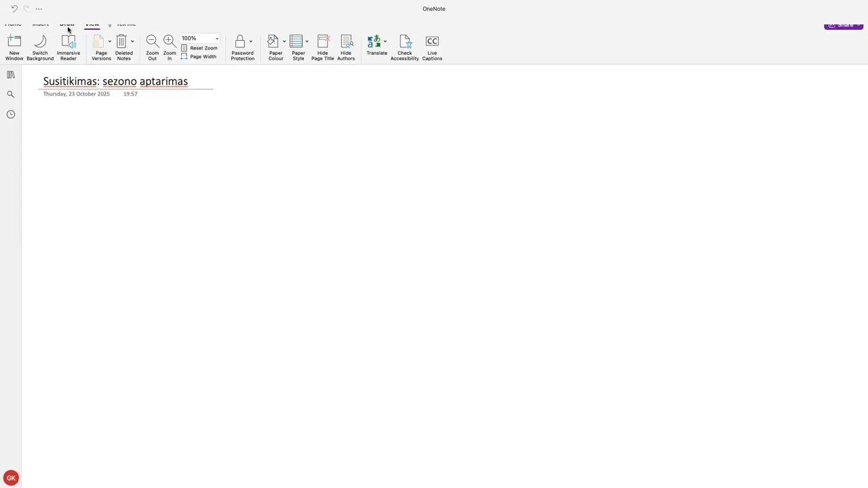This screenshot has height=488, width=868.
Task: Click the page title 'Susitikimas: sezono aptarimas'
Action: (115, 81)
